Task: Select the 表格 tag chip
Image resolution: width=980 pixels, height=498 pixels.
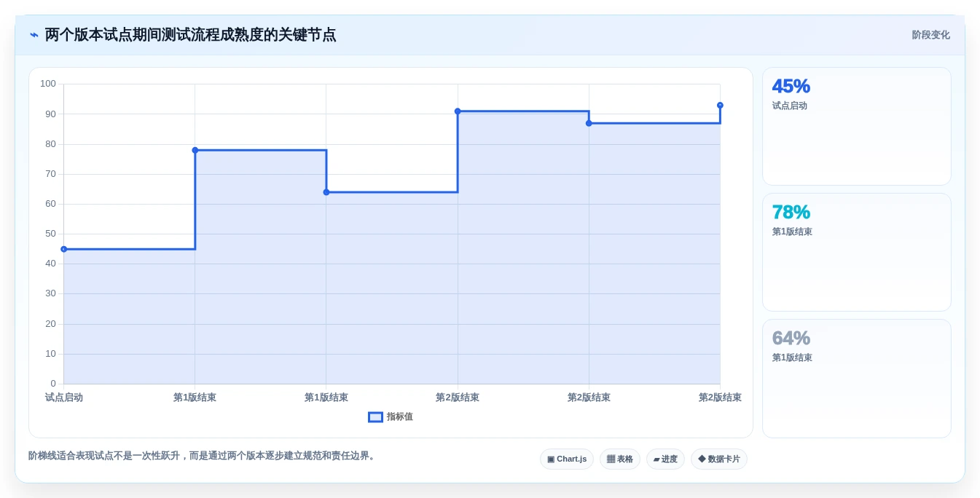Action: click(x=620, y=459)
